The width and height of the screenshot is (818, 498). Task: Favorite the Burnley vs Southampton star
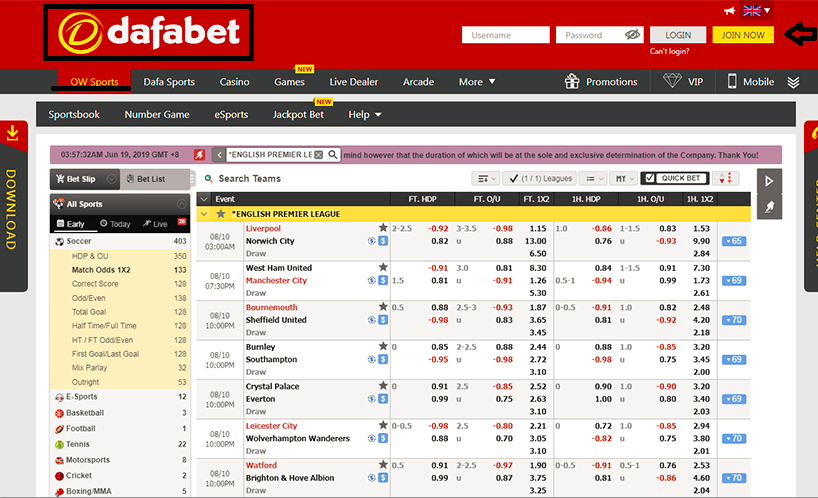383,346
